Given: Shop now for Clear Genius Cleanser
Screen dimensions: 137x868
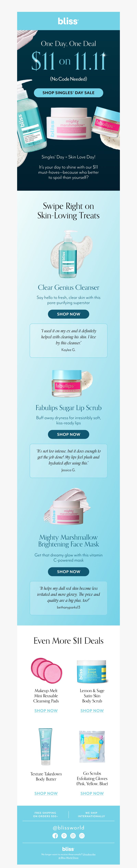Looking at the screenshot, I should pyautogui.click(x=68, y=314).
